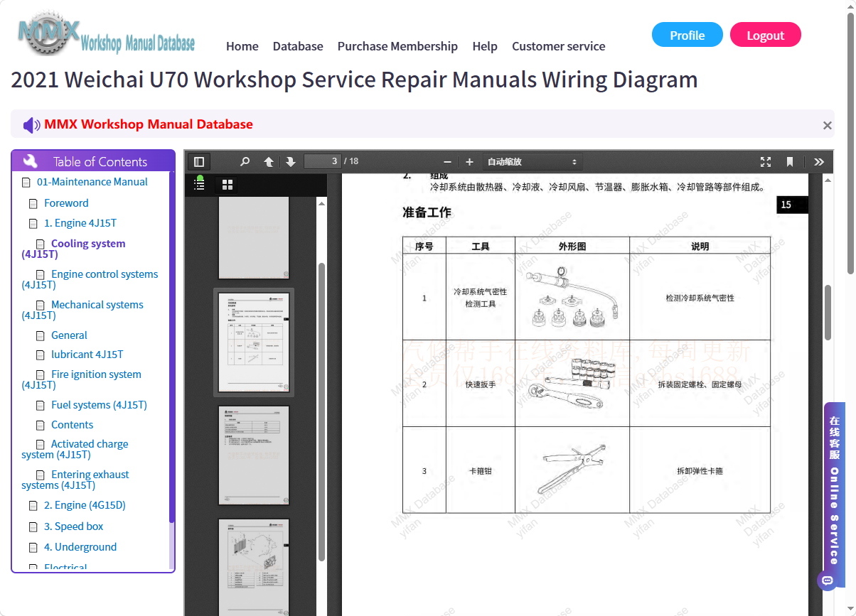Open Customer service page
This screenshot has height=616, width=856.
(x=559, y=46)
